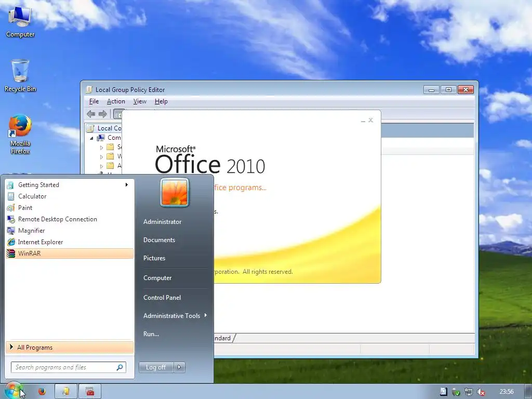Click the user account flower picture
The image size is (532, 399).
175,192
